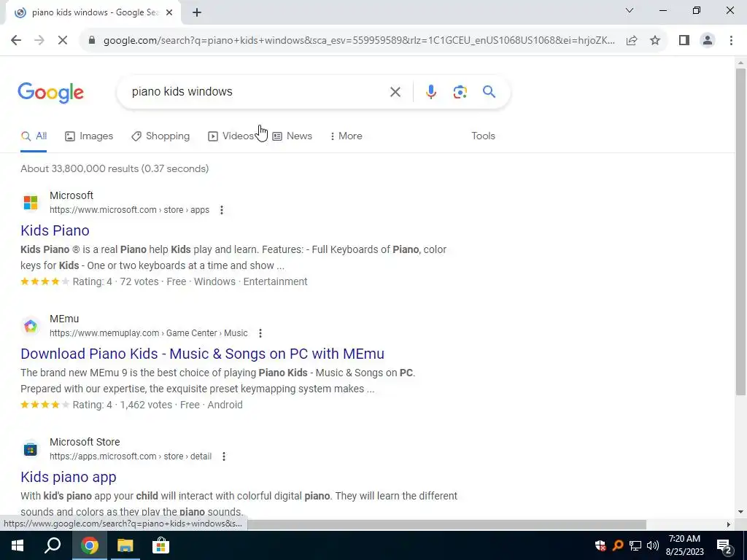Click the scroll down arrow
The image size is (747, 560).
coord(740,513)
